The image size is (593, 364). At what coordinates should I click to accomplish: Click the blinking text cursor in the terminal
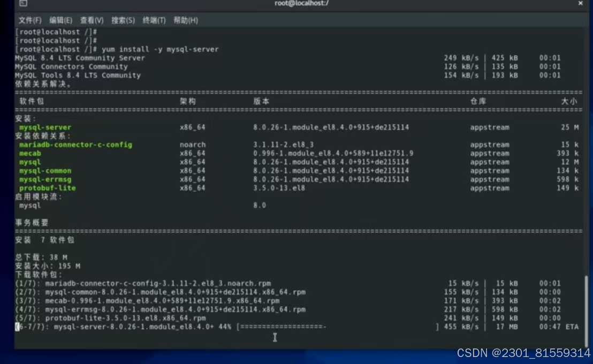[x=275, y=338]
